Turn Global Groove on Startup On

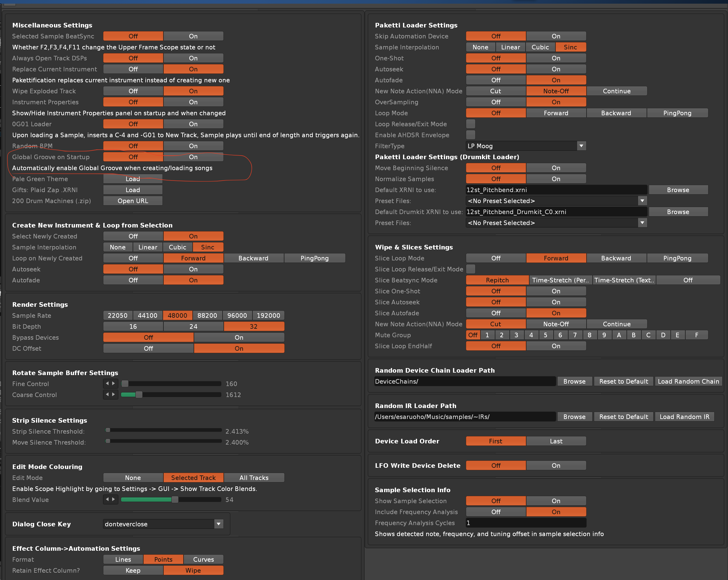[x=193, y=157]
